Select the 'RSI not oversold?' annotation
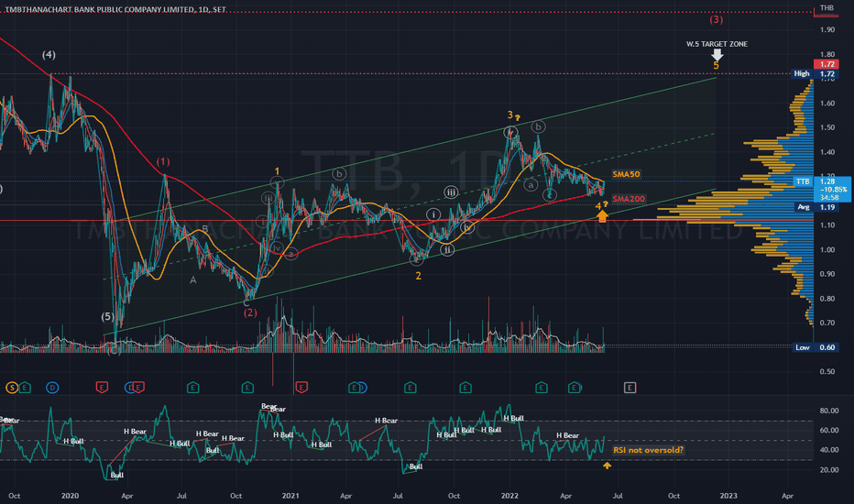The image size is (854, 504). (648, 450)
